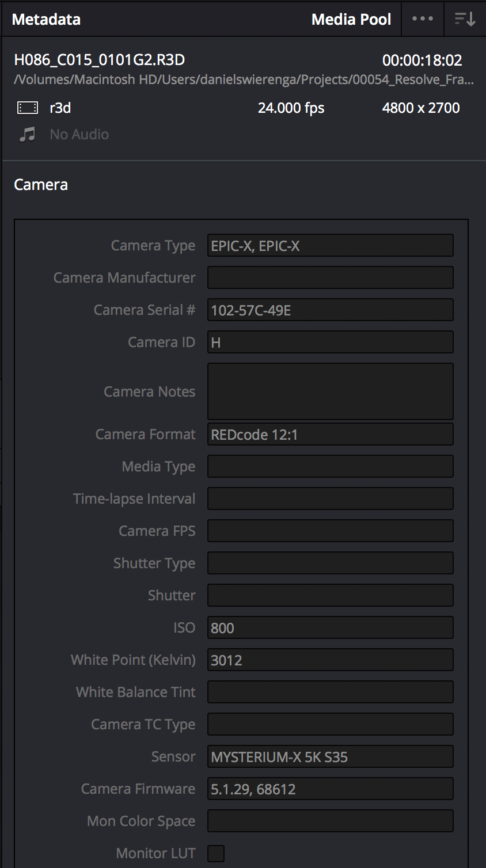Collapse the Camera section header
This screenshot has height=868, width=486.
pos(40,185)
